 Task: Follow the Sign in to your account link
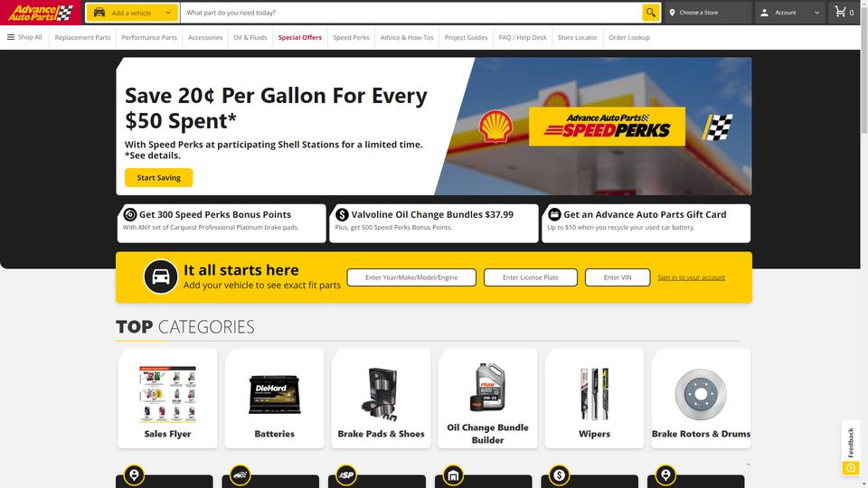(691, 277)
